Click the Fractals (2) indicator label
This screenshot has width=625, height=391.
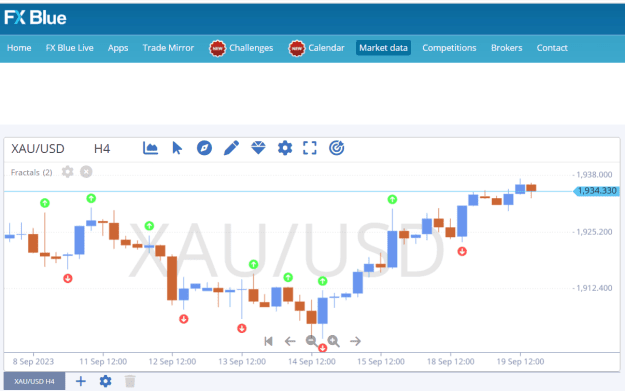[x=31, y=172]
